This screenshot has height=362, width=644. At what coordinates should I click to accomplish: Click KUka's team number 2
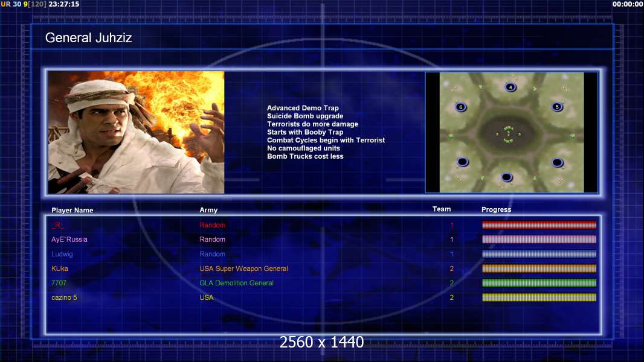(x=451, y=268)
